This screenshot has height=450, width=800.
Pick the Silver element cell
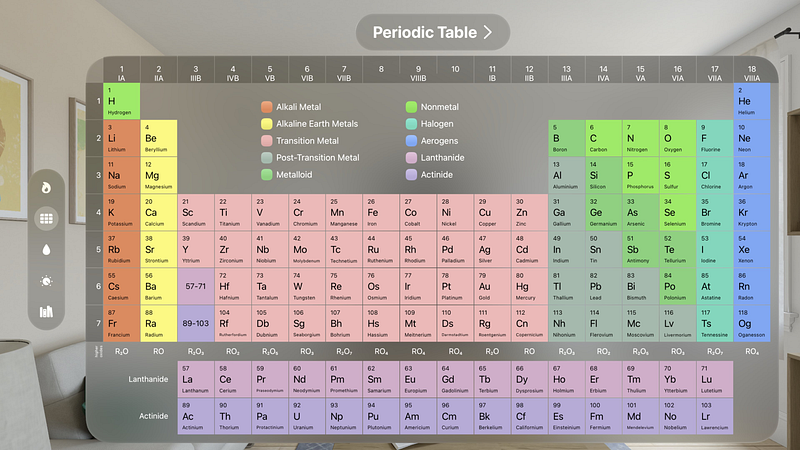(492, 249)
